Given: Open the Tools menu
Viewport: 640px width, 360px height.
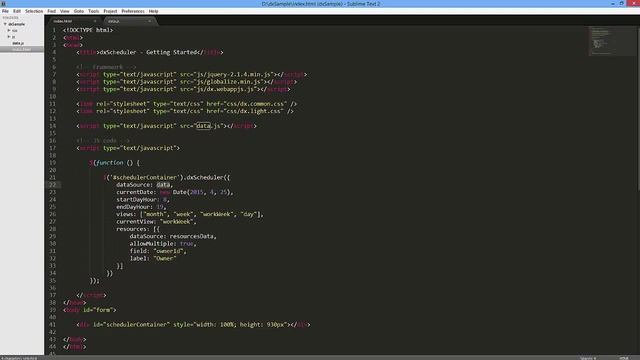Looking at the screenshot, I should click(x=93, y=11).
